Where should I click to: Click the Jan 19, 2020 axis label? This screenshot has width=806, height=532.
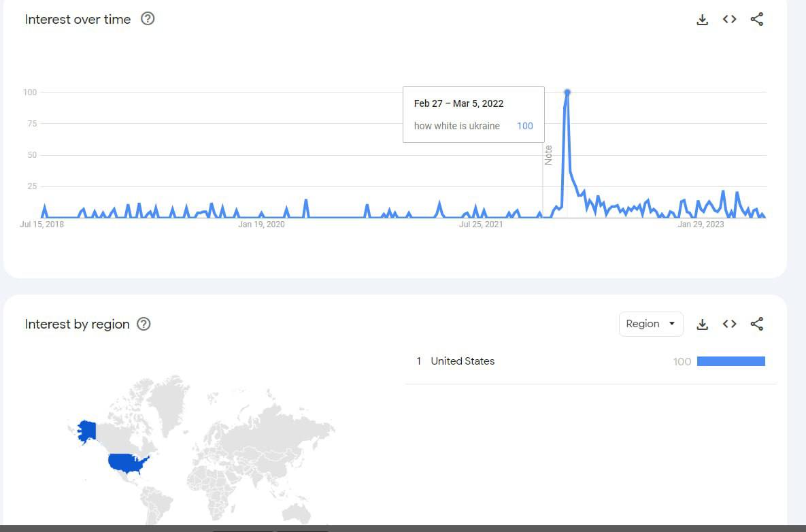click(261, 225)
